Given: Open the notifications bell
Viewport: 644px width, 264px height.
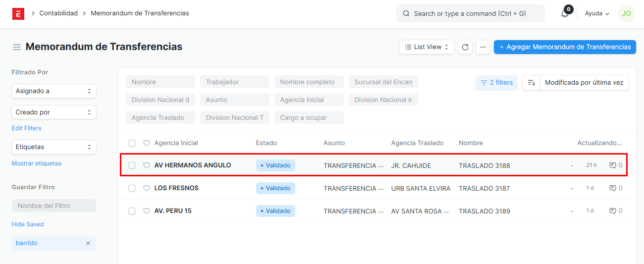Looking at the screenshot, I should point(565,13).
